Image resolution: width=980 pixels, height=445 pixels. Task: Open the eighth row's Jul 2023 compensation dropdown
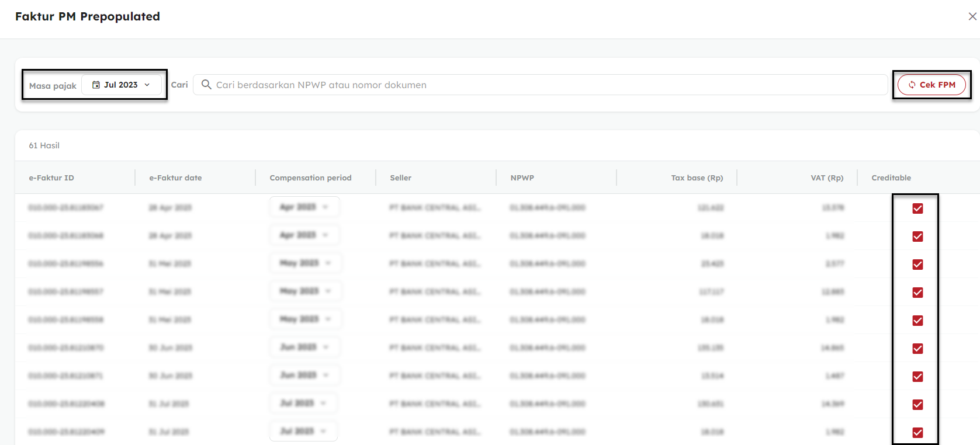click(x=303, y=404)
